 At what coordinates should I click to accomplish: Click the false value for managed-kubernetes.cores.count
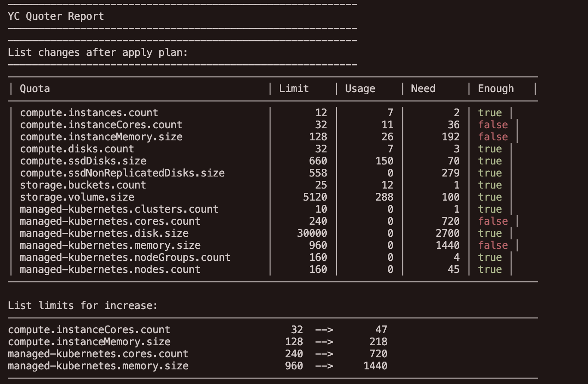tap(493, 221)
